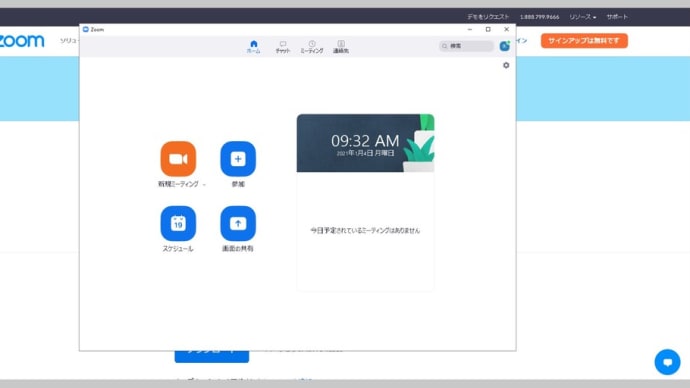Click the blue Join (参加) plus icon
Image resolution: width=690 pixels, height=388 pixels.
238,159
